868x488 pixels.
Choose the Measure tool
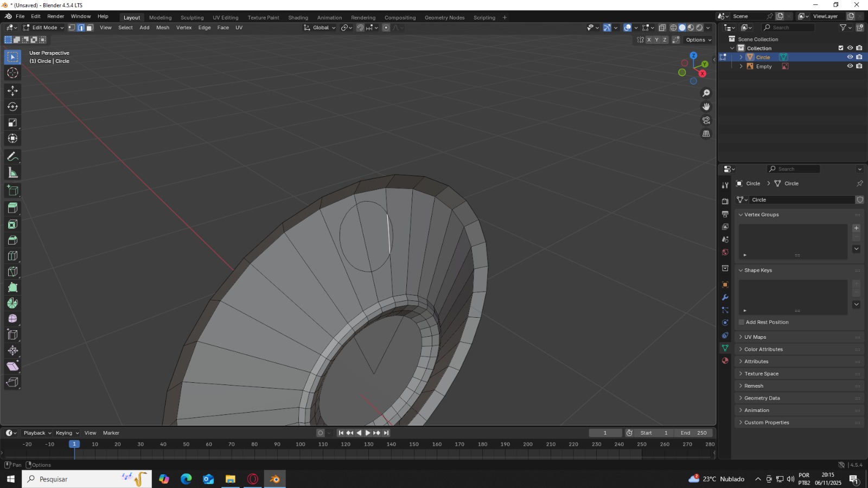tap(12, 173)
